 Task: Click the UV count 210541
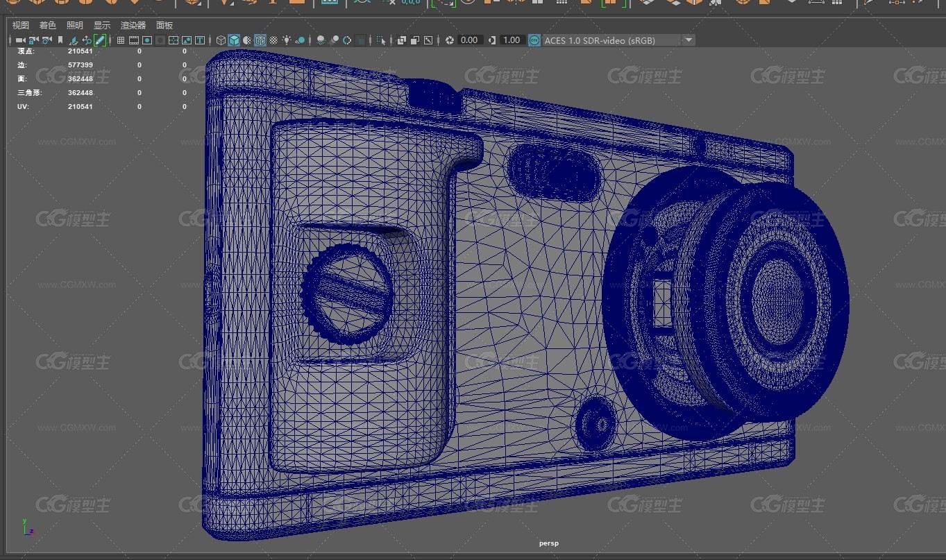81,106
